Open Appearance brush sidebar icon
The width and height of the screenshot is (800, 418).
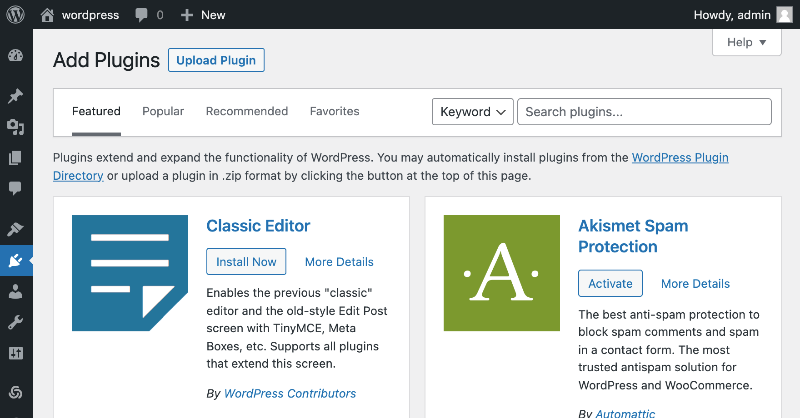[16, 229]
